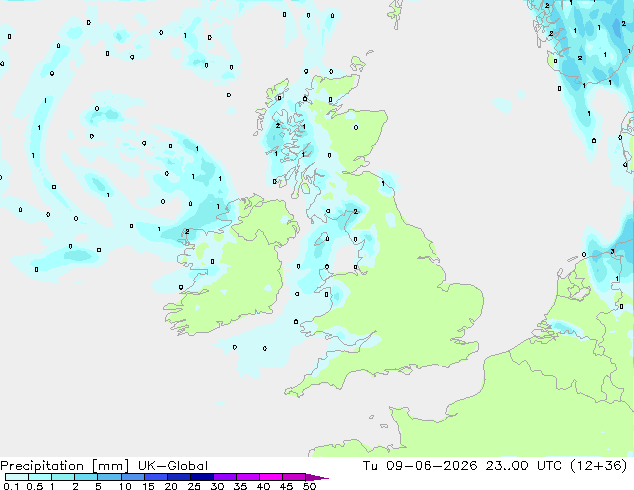
Task: Click the legend swatch between 5 and 10
Action: pyautogui.click(x=109, y=477)
